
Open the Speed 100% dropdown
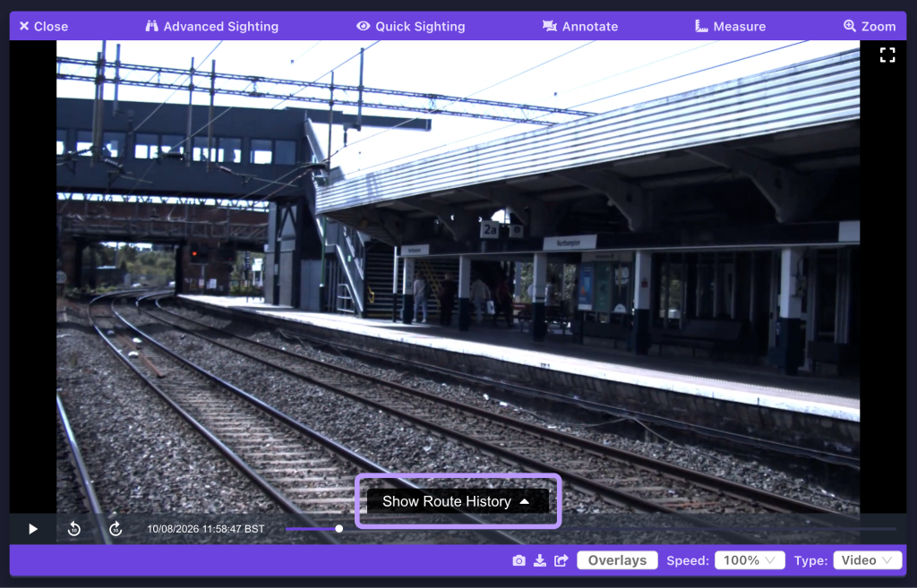750,560
